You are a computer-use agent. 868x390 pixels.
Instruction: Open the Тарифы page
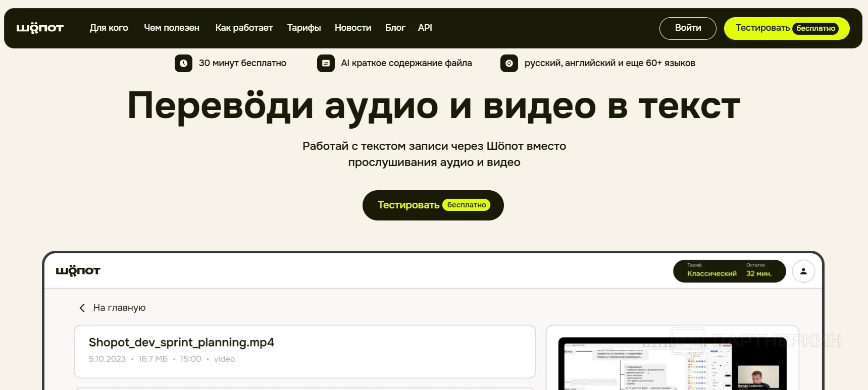tap(304, 28)
